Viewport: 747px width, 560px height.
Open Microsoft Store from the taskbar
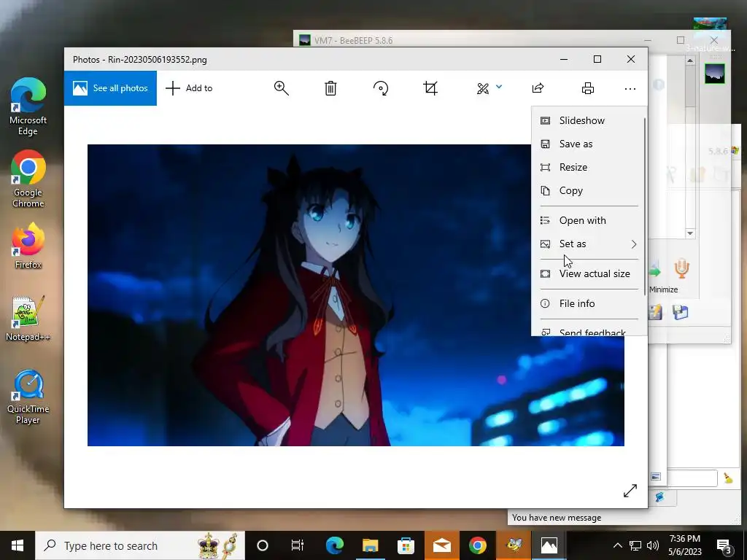[406, 545]
